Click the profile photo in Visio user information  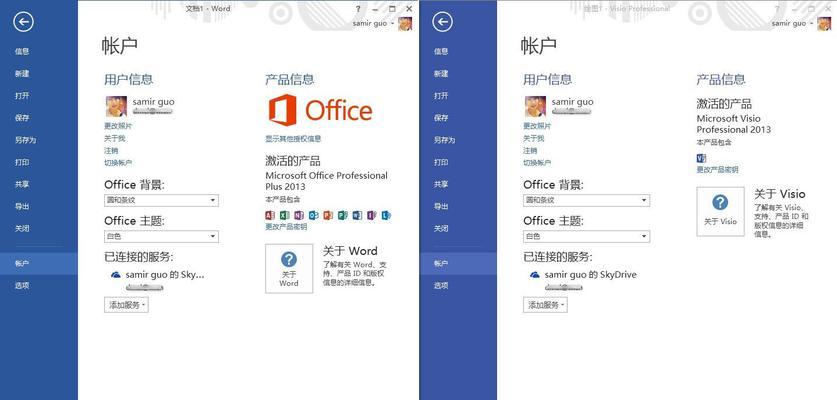click(x=535, y=106)
